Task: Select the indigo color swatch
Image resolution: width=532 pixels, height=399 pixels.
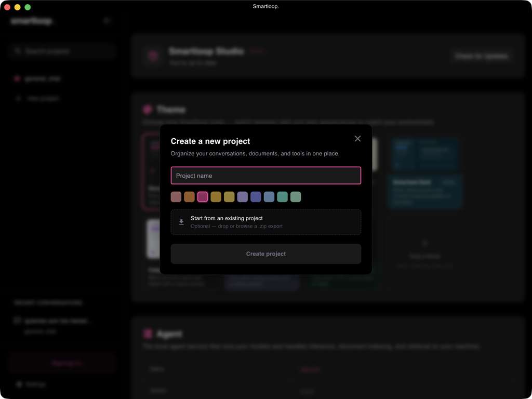Action: click(x=256, y=197)
